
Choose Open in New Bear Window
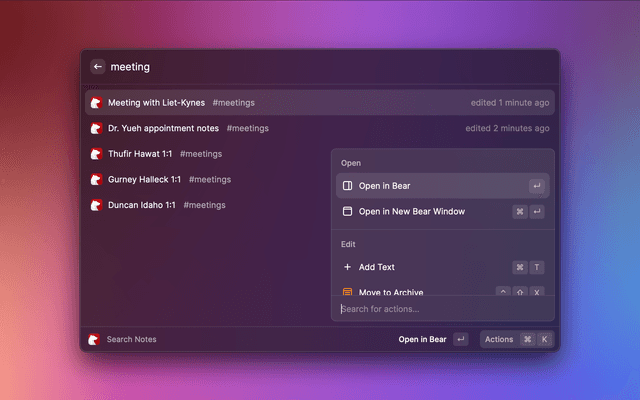tap(412, 212)
